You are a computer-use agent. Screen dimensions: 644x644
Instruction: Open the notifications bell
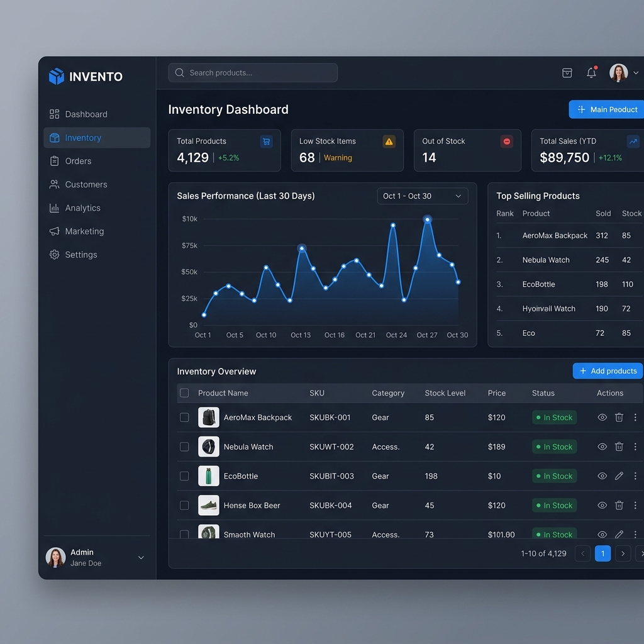pos(591,73)
